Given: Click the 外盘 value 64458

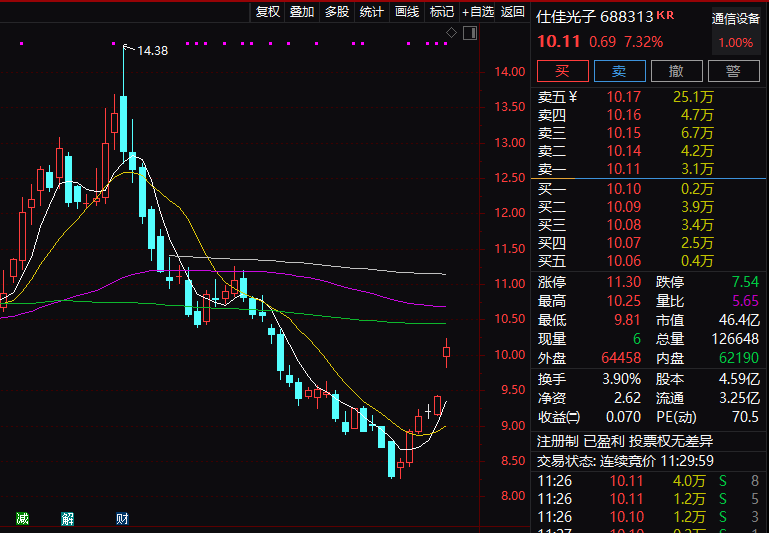Looking at the screenshot, I should click(x=621, y=358).
